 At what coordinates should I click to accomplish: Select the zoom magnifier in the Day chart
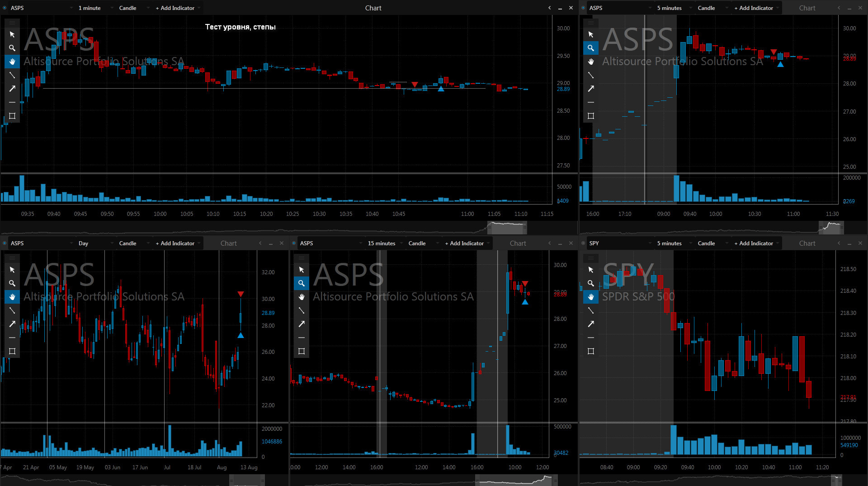[x=12, y=283]
